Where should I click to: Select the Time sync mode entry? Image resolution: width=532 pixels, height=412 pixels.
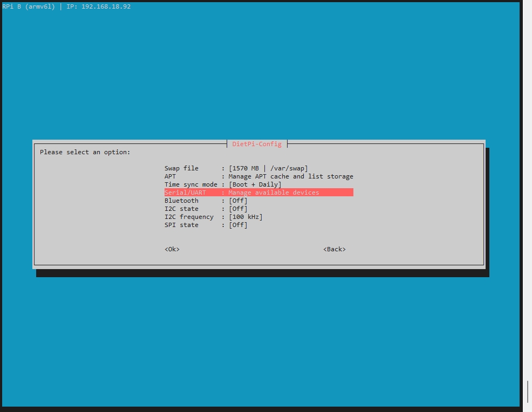pyautogui.click(x=258, y=184)
